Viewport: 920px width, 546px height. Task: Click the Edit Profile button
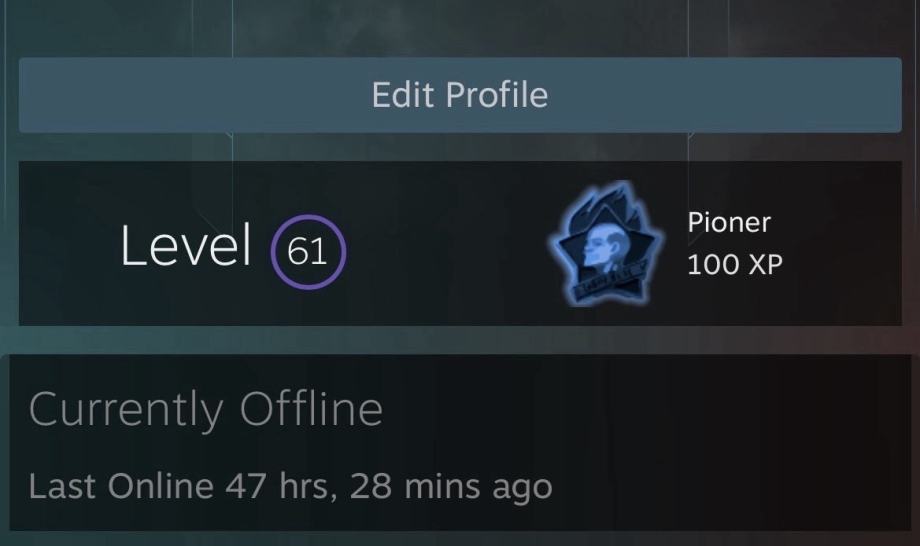point(460,95)
